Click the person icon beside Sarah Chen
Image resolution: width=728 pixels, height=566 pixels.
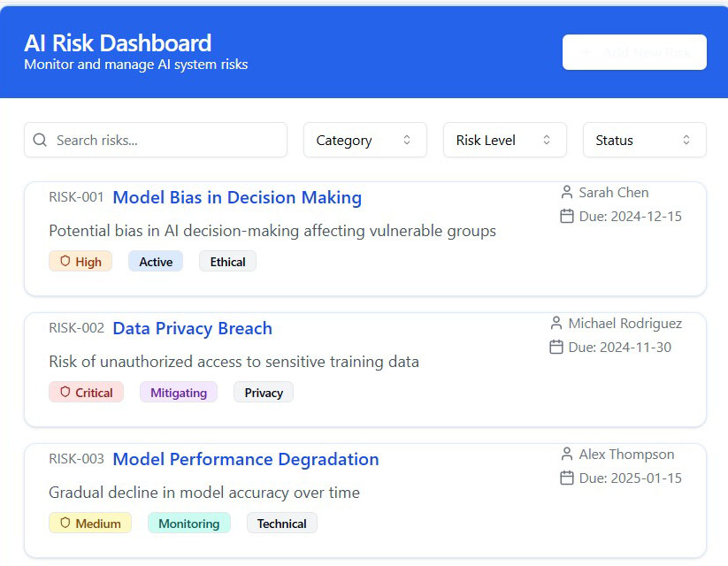(566, 192)
